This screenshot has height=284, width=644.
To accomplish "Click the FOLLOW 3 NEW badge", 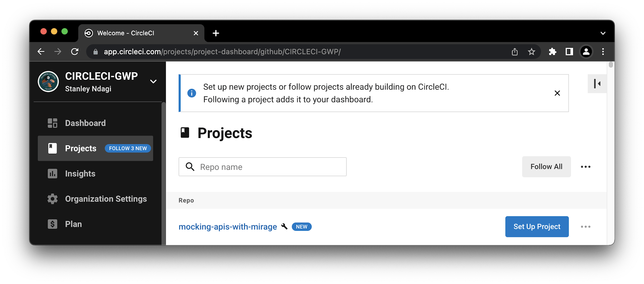I will pyautogui.click(x=128, y=148).
